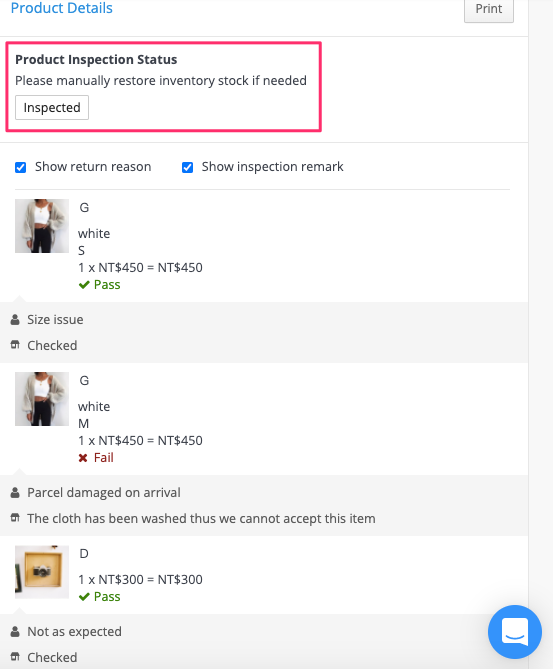
Task: Click the red Fail cross icon
Action: pyautogui.click(x=83, y=458)
